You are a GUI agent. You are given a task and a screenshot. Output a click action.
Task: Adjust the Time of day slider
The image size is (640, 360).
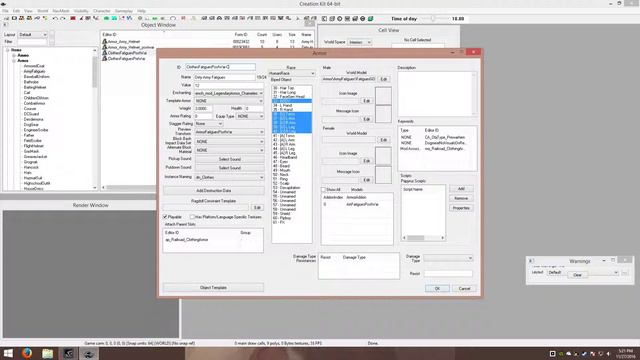433,19
